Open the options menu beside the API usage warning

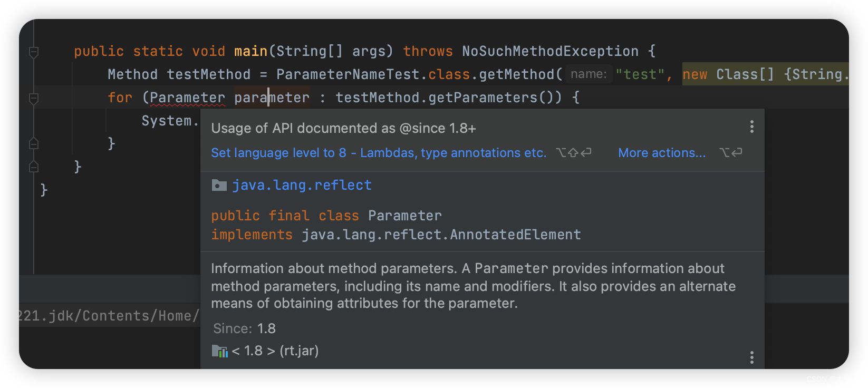[751, 127]
